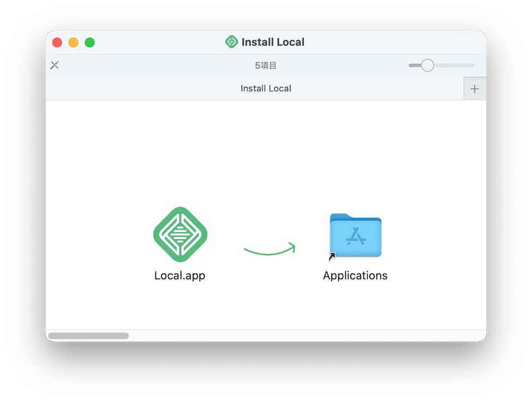Close the window with red button
This screenshot has height=402, width=532.
pyautogui.click(x=57, y=43)
